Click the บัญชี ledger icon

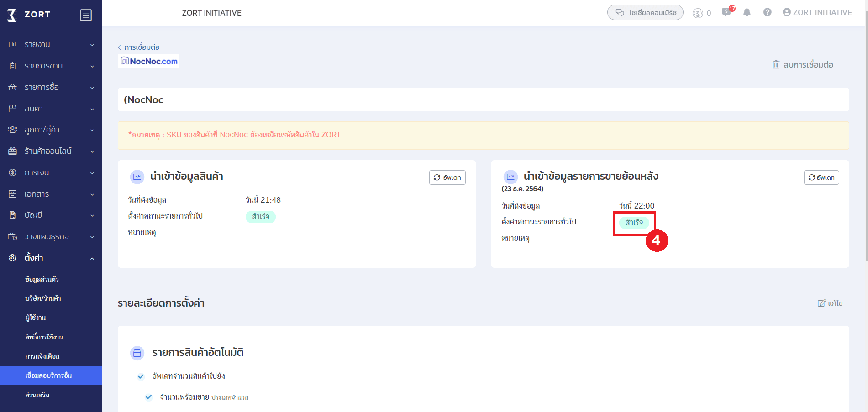(x=12, y=215)
